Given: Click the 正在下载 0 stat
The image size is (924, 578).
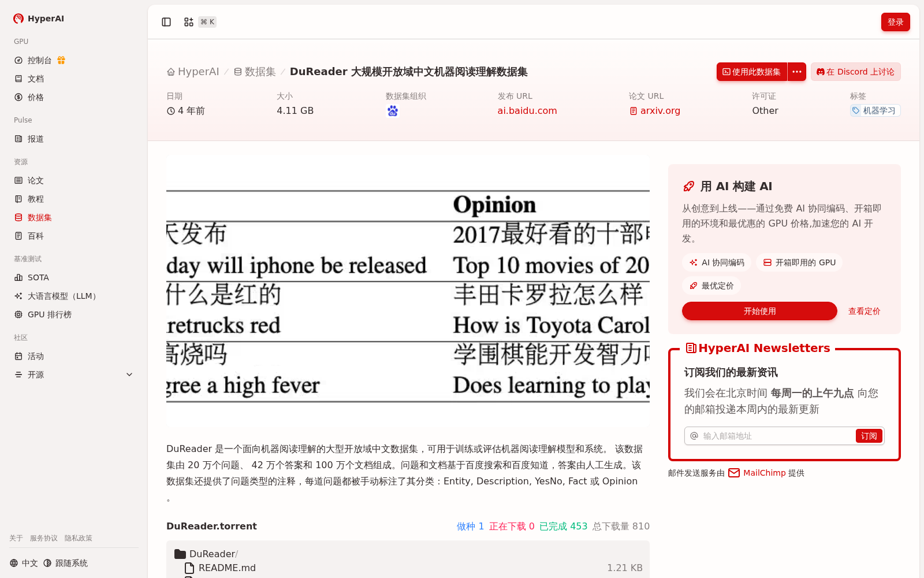Looking at the screenshot, I should (x=512, y=526).
